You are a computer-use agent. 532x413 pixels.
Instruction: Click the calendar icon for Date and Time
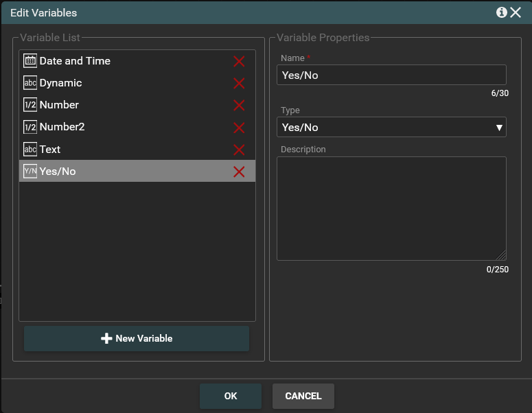tap(30, 61)
